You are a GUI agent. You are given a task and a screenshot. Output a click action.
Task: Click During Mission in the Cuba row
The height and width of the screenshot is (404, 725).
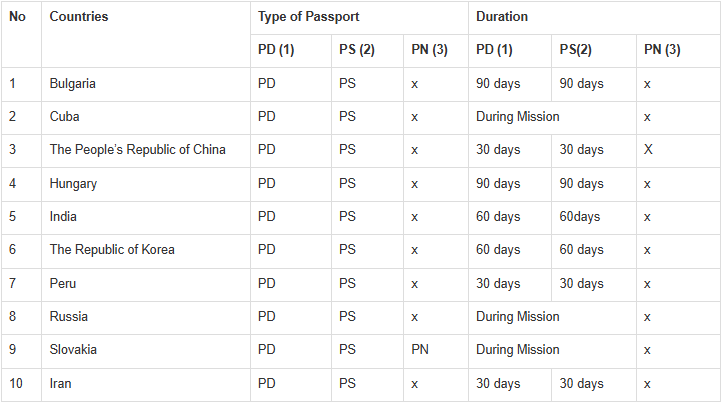517,117
